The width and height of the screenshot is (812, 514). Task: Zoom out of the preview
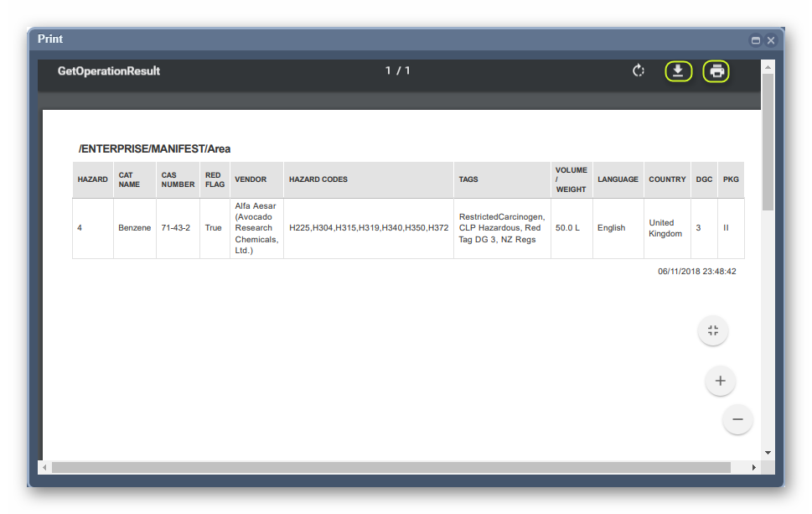pos(737,419)
